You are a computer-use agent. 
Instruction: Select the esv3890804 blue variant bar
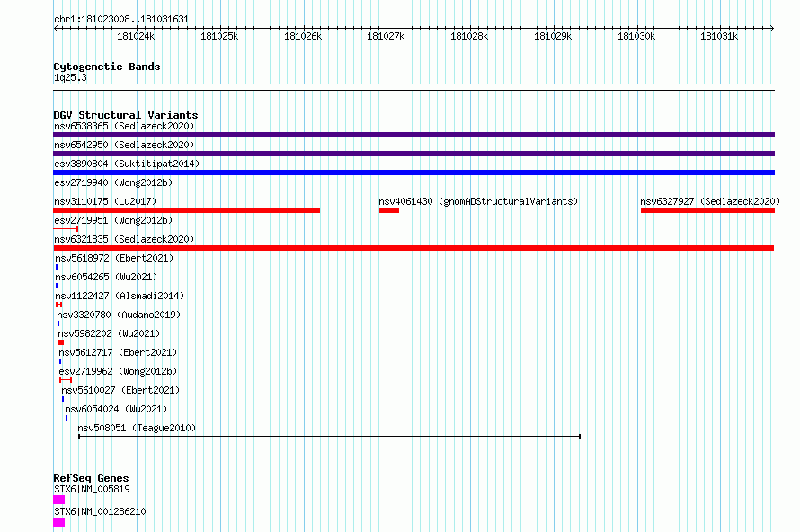(x=413, y=173)
